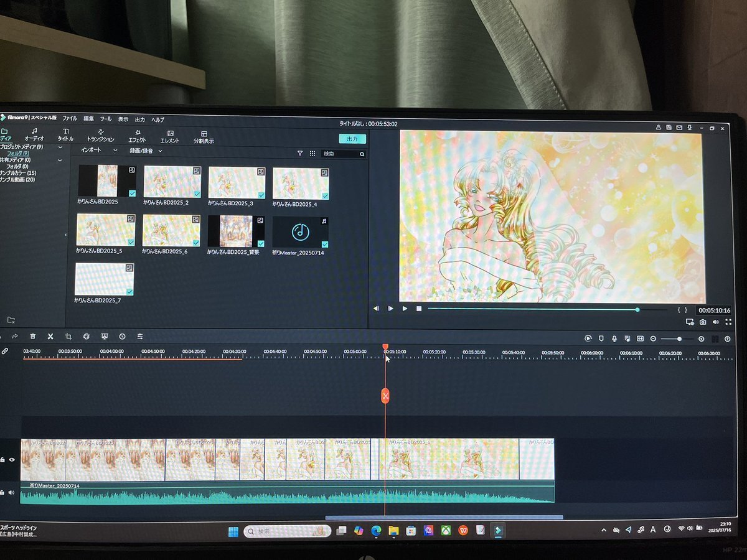Click the checkmark badge on かりんさんBD2025_6
This screenshot has height=560, width=747.
point(196,243)
